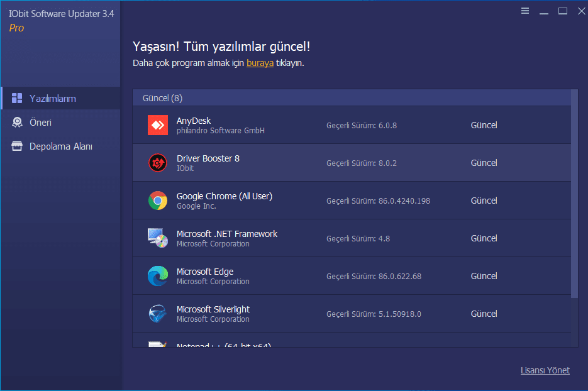Select the Microsoft Silverlight name

coord(213,309)
